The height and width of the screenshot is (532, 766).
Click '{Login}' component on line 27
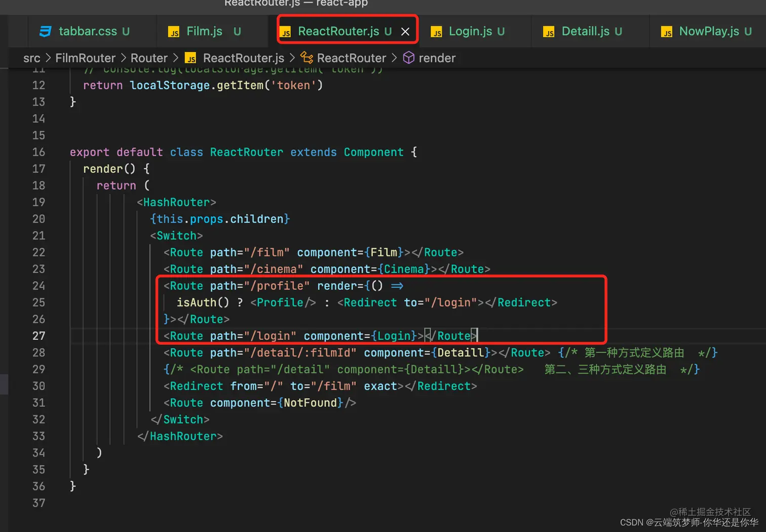point(394,336)
